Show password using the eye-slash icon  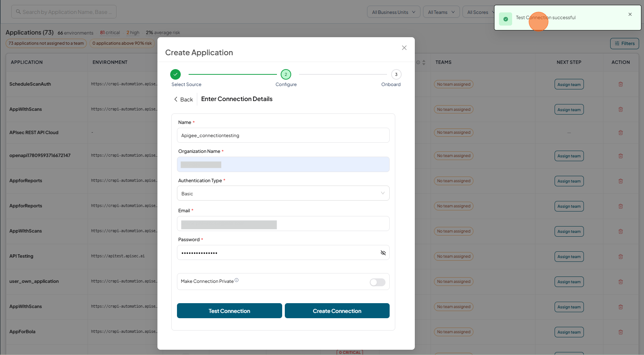[x=383, y=253]
